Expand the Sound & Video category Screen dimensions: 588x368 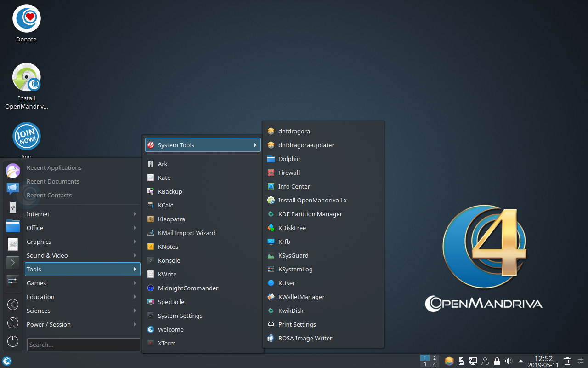(x=82, y=255)
